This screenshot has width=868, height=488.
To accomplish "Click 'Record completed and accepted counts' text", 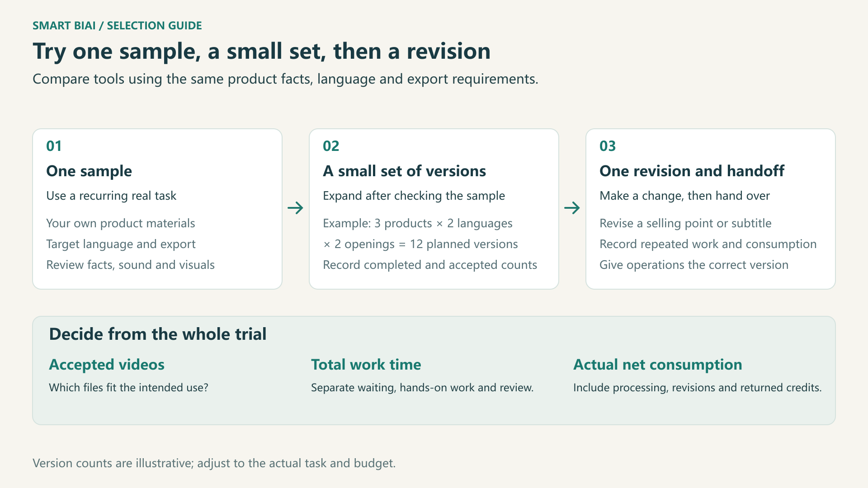I will point(430,265).
